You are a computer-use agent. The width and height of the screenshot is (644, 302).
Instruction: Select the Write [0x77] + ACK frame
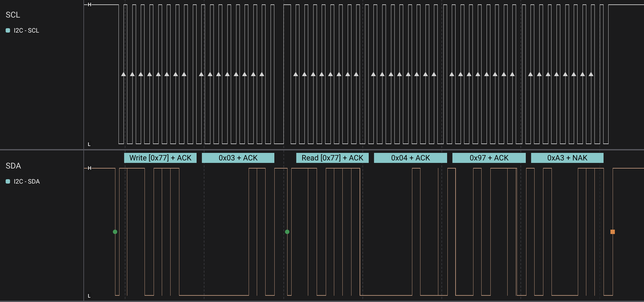(160, 158)
